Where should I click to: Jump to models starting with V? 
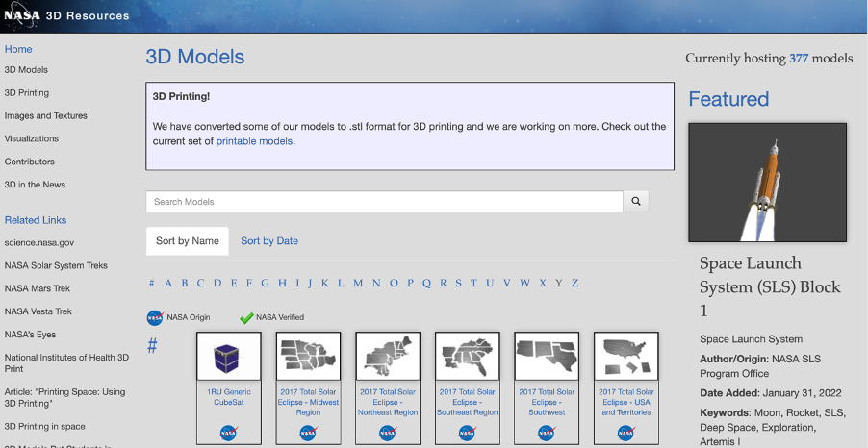click(506, 284)
